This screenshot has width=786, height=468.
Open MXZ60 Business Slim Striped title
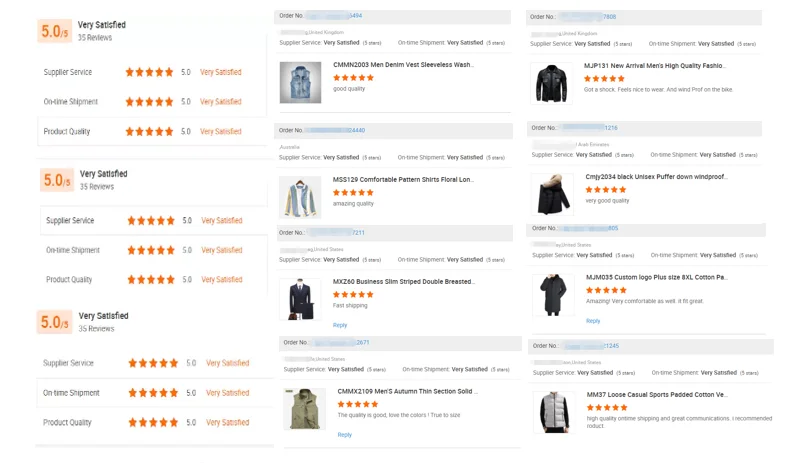(403, 282)
